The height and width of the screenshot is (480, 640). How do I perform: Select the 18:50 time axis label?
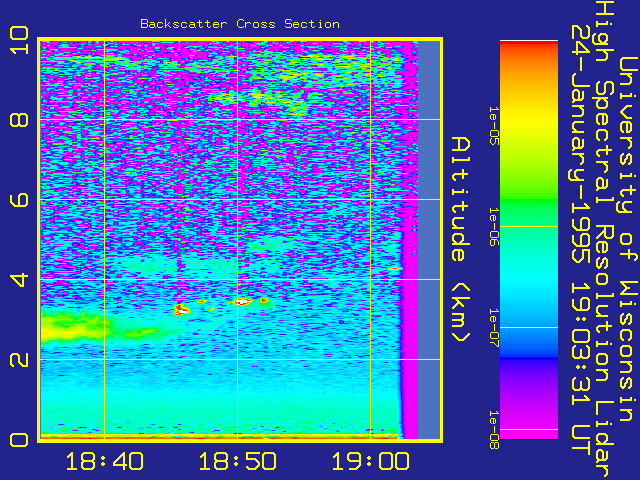click(x=238, y=462)
